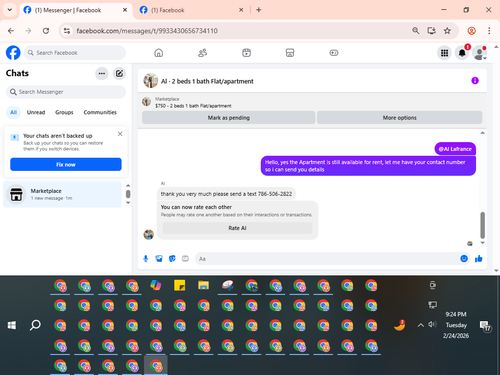The image size is (500, 375).
Task: Open emoji picker in message box
Action: click(x=464, y=259)
